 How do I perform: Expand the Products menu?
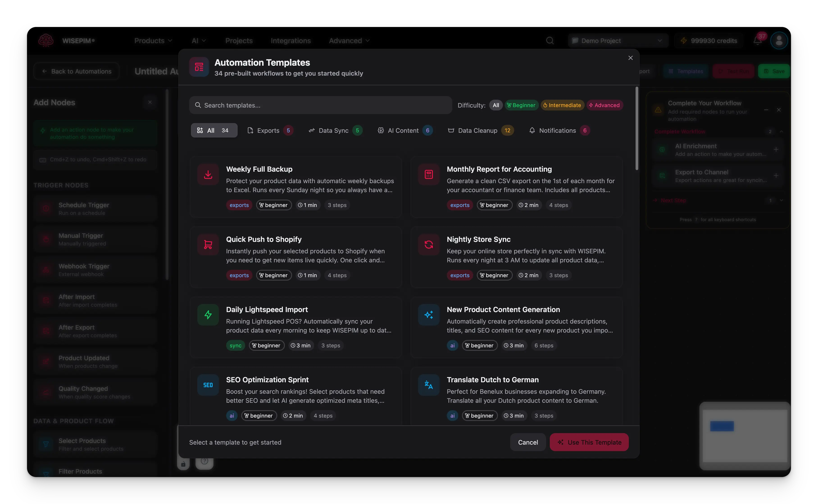pos(153,41)
